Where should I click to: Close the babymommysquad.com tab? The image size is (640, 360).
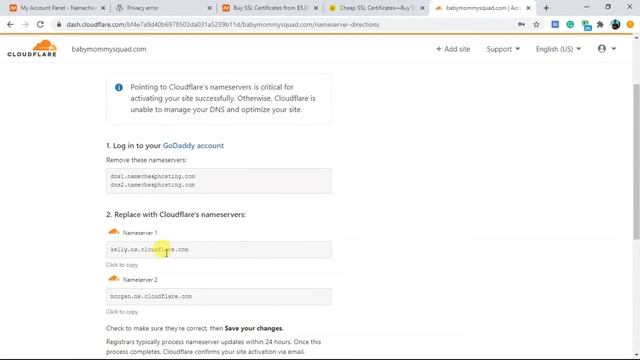tap(528, 8)
